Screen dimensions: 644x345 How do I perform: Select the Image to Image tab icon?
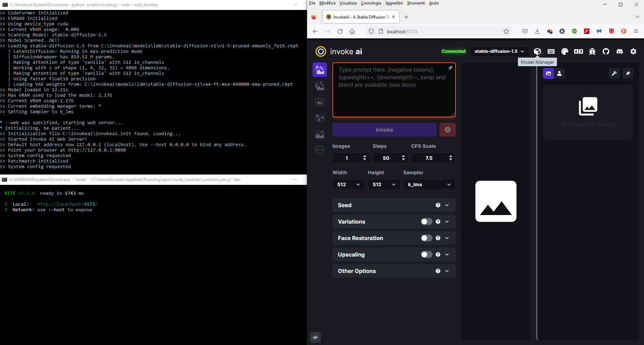(320, 86)
